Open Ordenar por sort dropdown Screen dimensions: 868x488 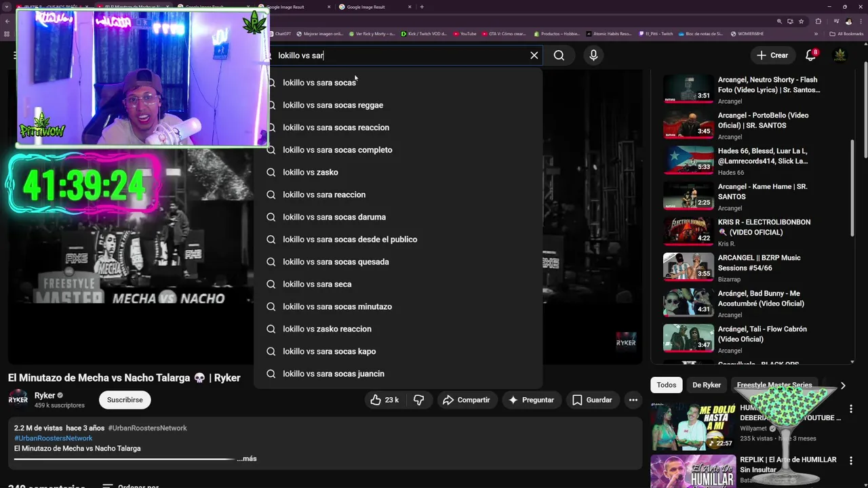click(130, 486)
